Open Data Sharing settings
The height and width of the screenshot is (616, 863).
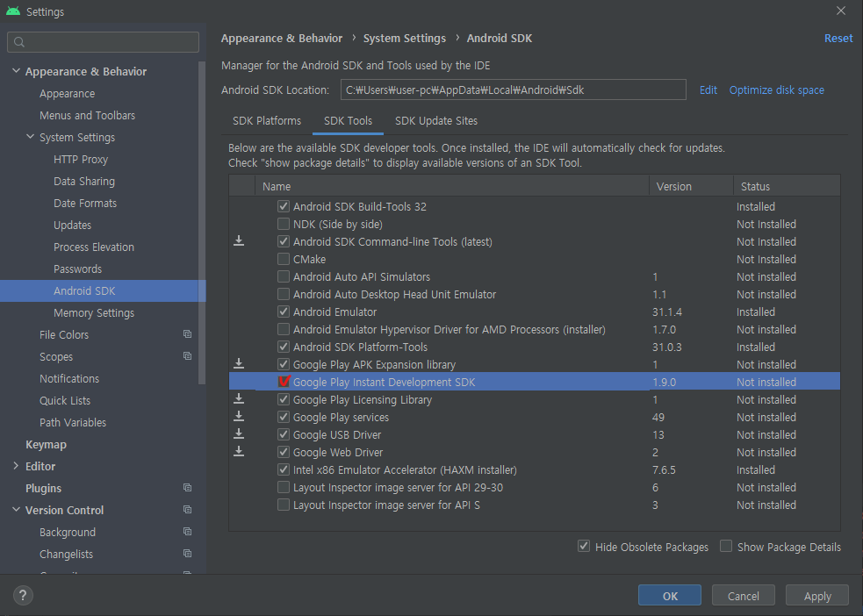tap(84, 182)
